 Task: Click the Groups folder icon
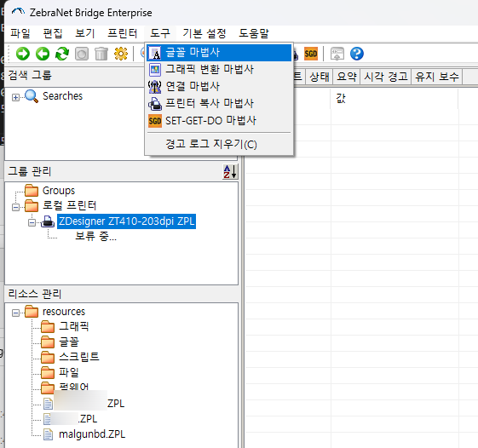pyautogui.click(x=32, y=191)
